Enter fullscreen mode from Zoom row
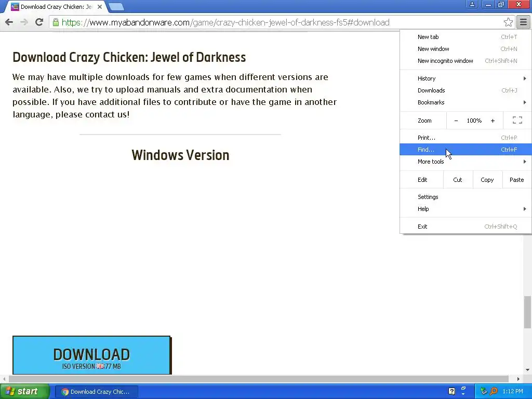The height and width of the screenshot is (399, 532). pos(517,120)
